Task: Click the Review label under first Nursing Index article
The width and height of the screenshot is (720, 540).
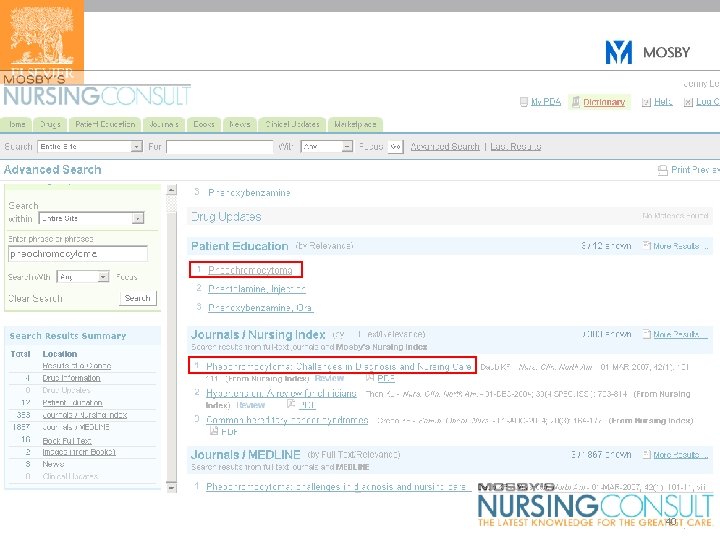Action: pos(329,378)
